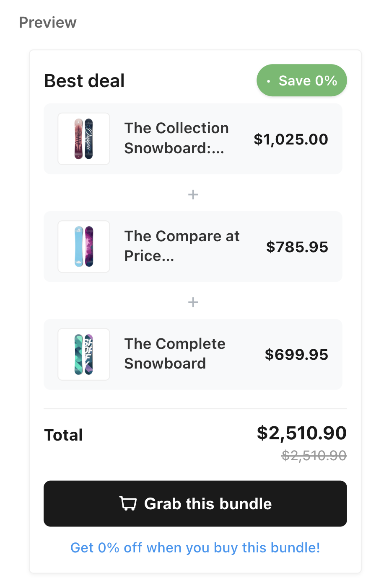
Task: Click The Compare at Price snowboard thumbnail
Action: point(84,247)
